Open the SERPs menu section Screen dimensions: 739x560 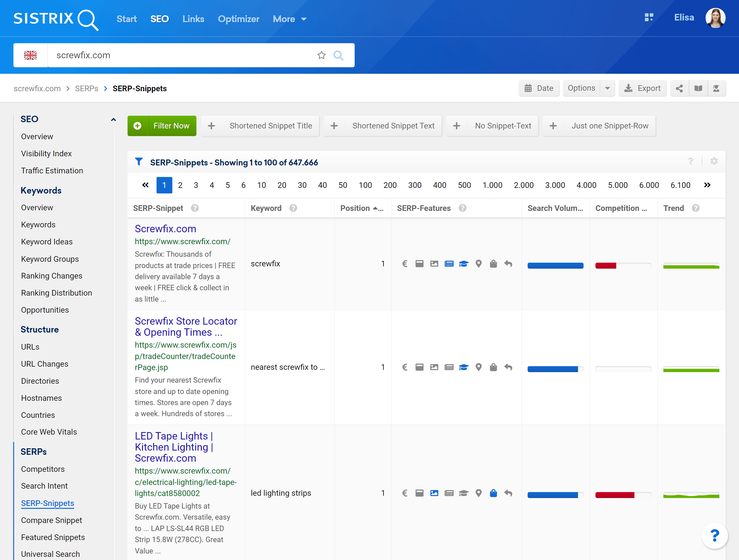33,452
